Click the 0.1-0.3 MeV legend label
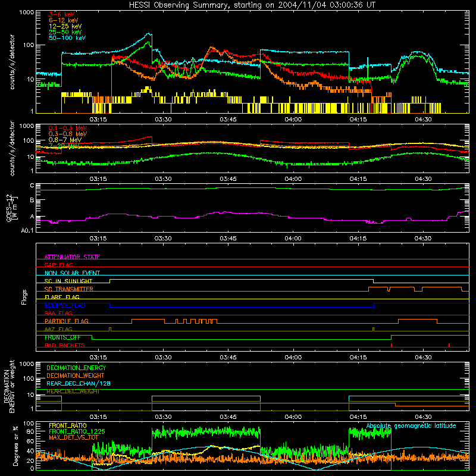Image resolution: width=476 pixels, height=476 pixels. tap(68, 128)
